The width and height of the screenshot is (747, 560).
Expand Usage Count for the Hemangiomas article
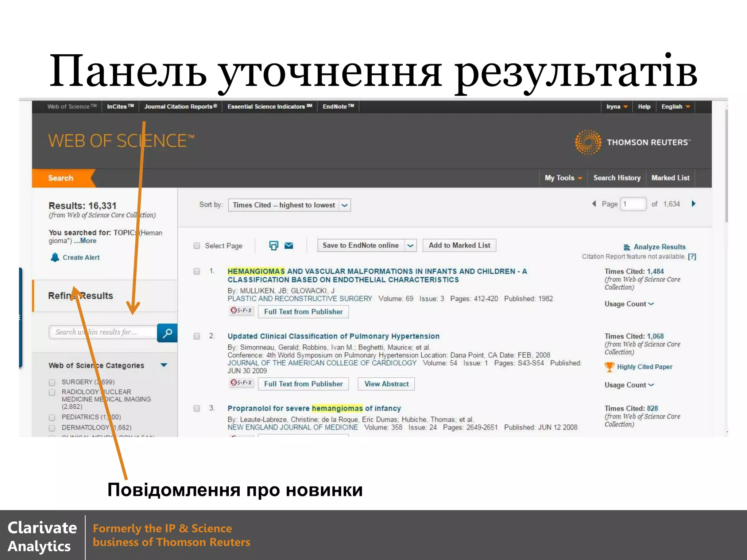pos(629,304)
